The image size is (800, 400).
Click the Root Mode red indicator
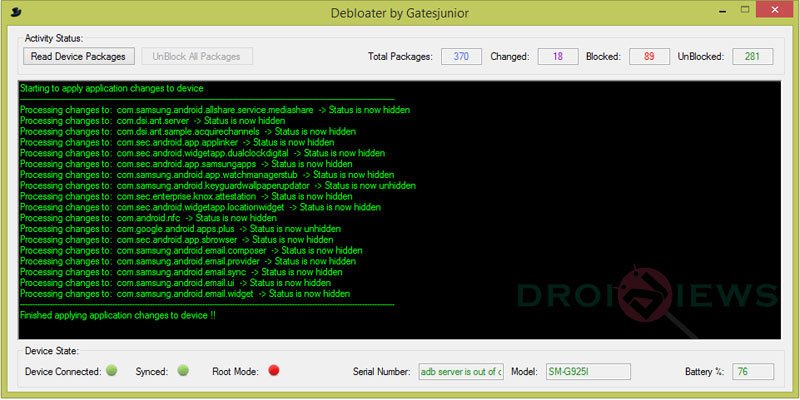click(x=274, y=370)
